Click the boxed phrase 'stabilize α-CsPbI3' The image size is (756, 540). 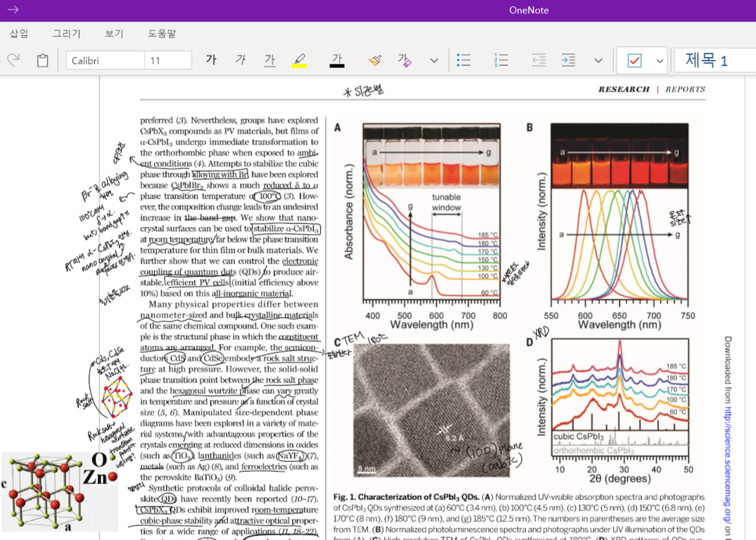(x=286, y=229)
